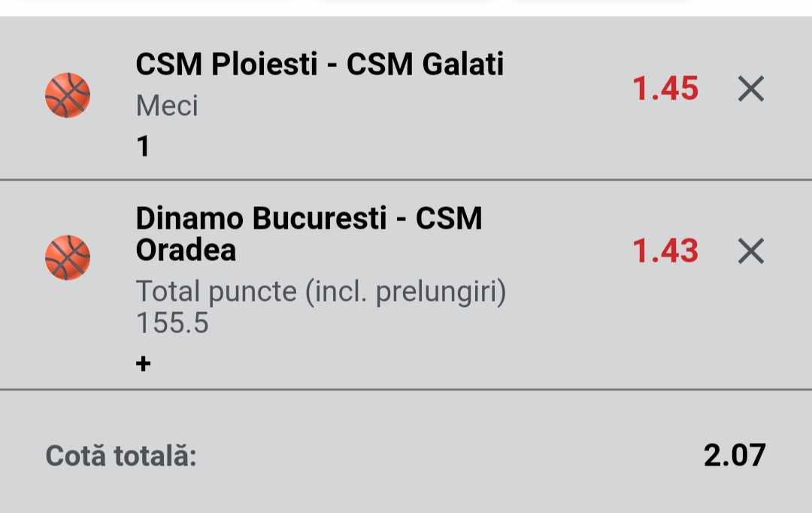Click the Total puncte (incl. prelungiri) label

click(x=321, y=292)
